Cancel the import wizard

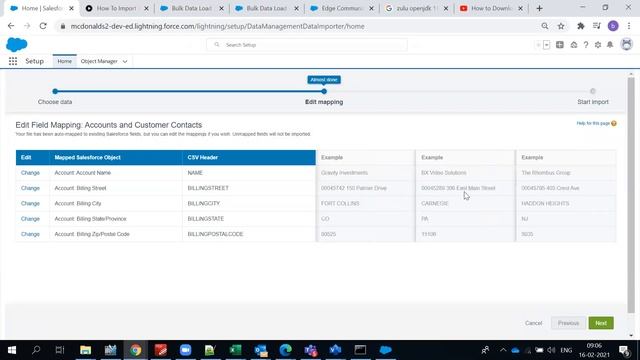[x=533, y=323]
